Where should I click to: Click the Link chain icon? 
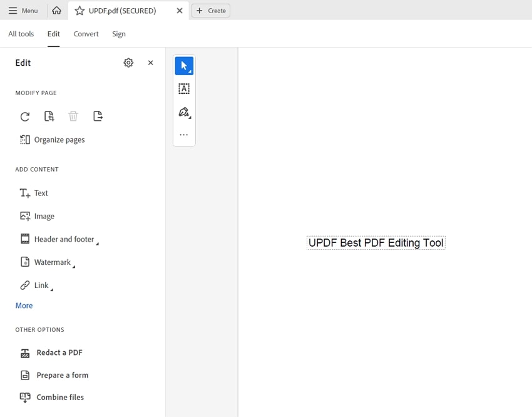[25, 286]
